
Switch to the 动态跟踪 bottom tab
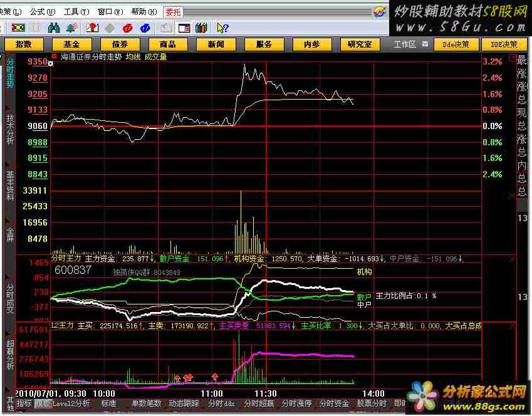[184, 403]
